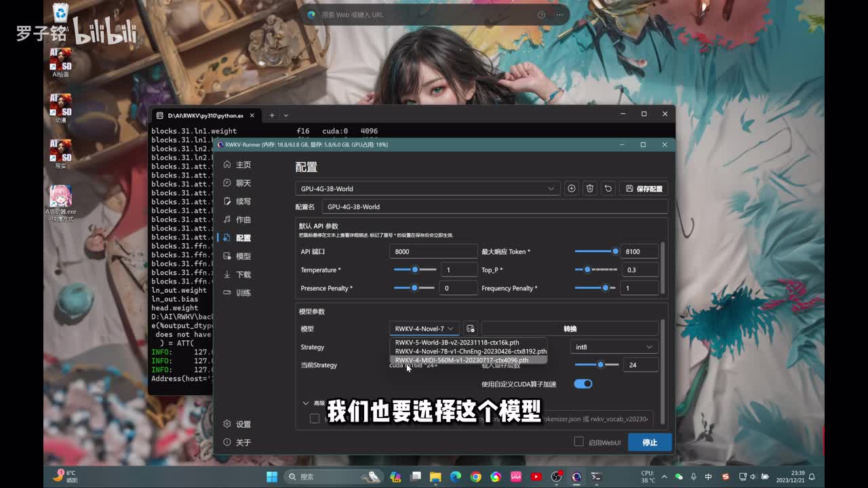Click the 保存配置 save config button
868x488 pixels.
click(644, 188)
